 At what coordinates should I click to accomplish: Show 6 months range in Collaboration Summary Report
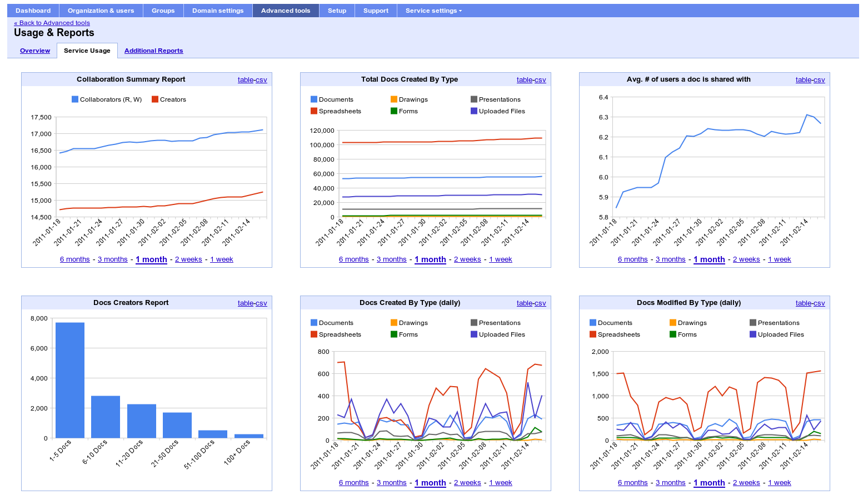(x=75, y=259)
